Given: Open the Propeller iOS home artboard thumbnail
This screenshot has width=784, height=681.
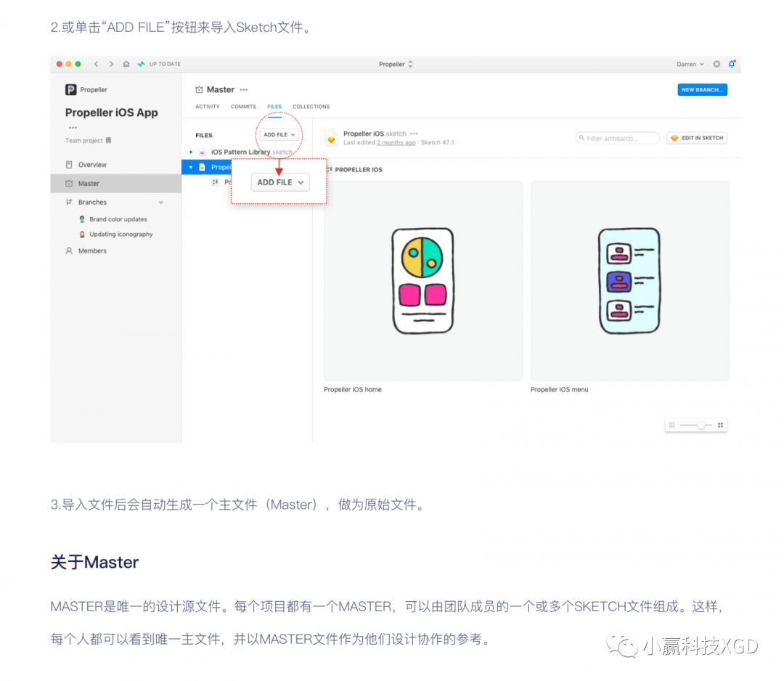Looking at the screenshot, I should pos(423,281).
